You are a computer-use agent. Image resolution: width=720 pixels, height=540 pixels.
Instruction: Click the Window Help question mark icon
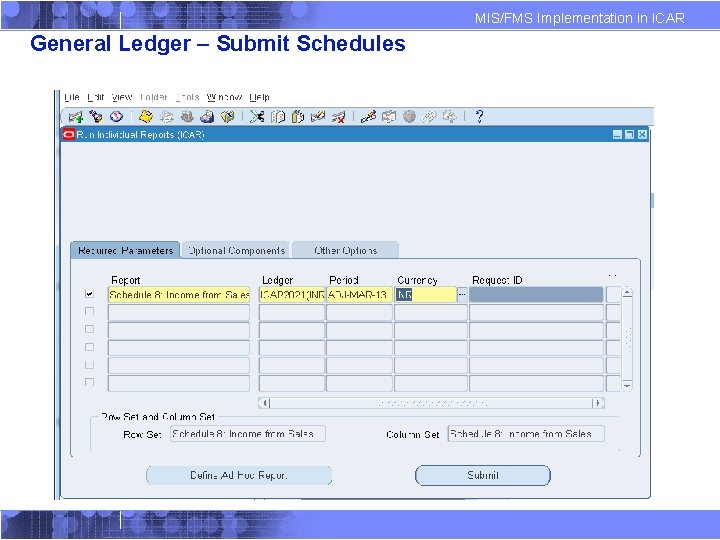coord(479,117)
